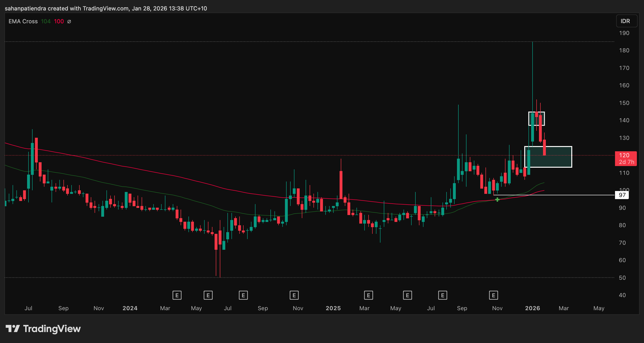The image size is (644, 343).
Task: Click the rightmost earnings E marker
Action: click(x=493, y=295)
